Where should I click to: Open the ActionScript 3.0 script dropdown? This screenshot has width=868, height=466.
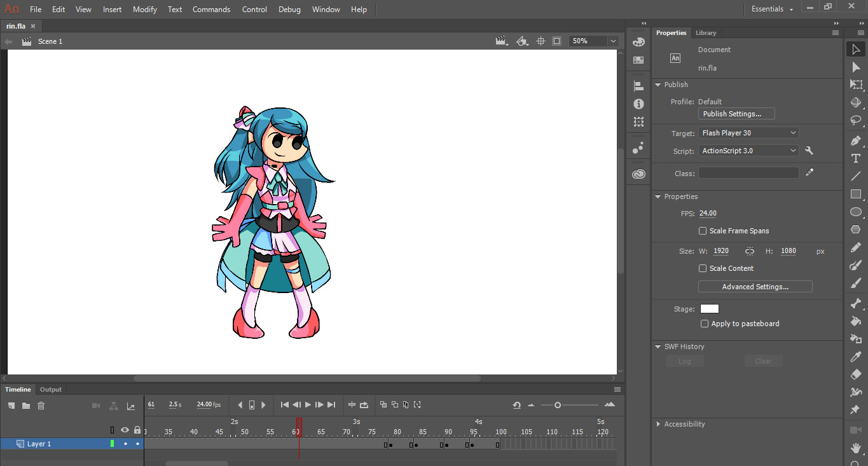[748, 151]
